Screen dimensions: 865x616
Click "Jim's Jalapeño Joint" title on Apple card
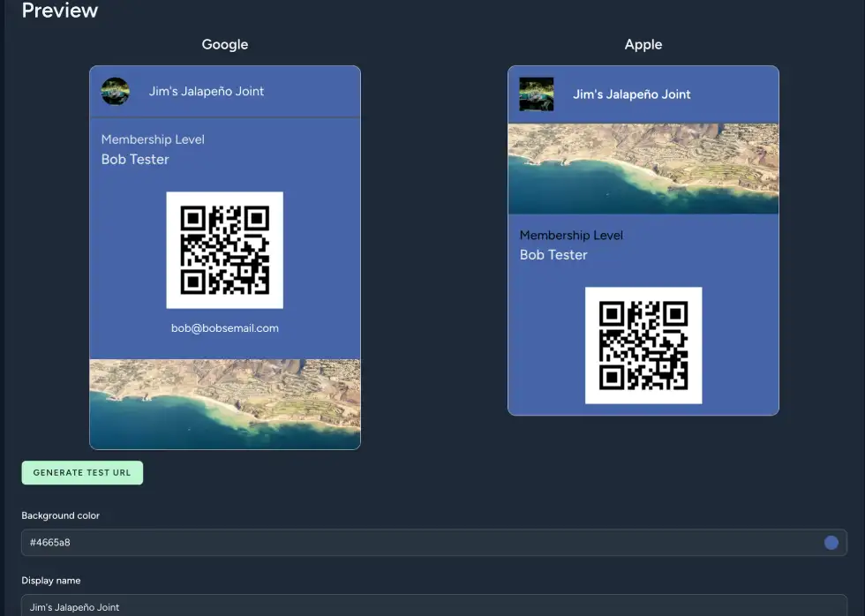click(x=632, y=94)
